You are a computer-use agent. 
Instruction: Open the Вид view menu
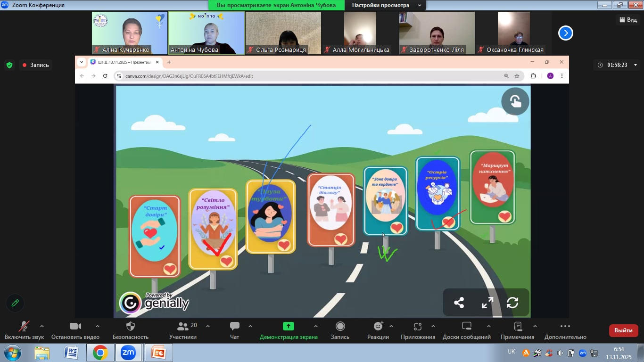(x=627, y=20)
